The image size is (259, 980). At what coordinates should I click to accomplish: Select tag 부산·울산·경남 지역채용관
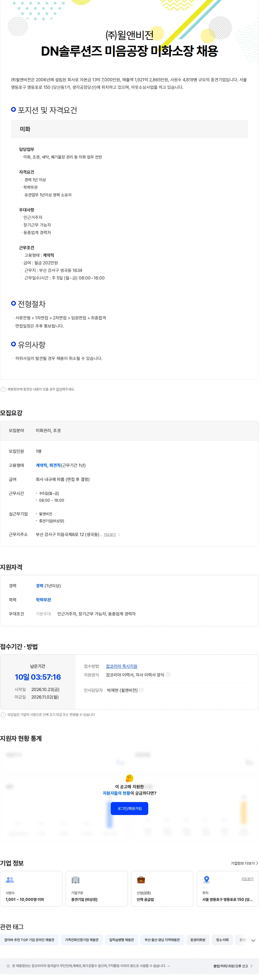162,940
